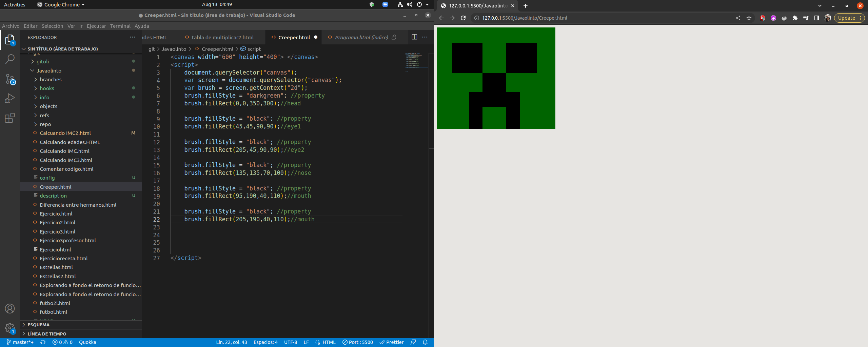
Task: Click UTF-8 encoding in status bar
Action: (291, 342)
